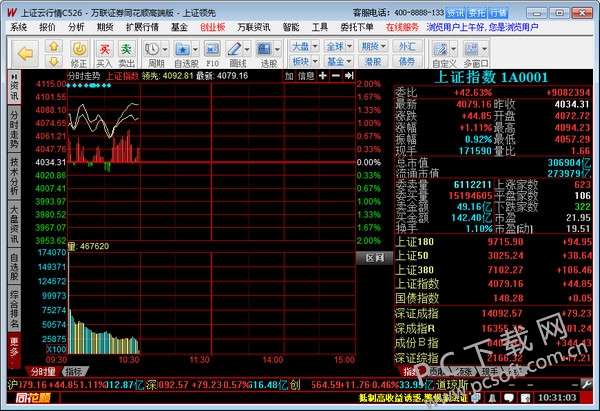
Task: Click the 区间 button beside chart
Action: [375, 258]
